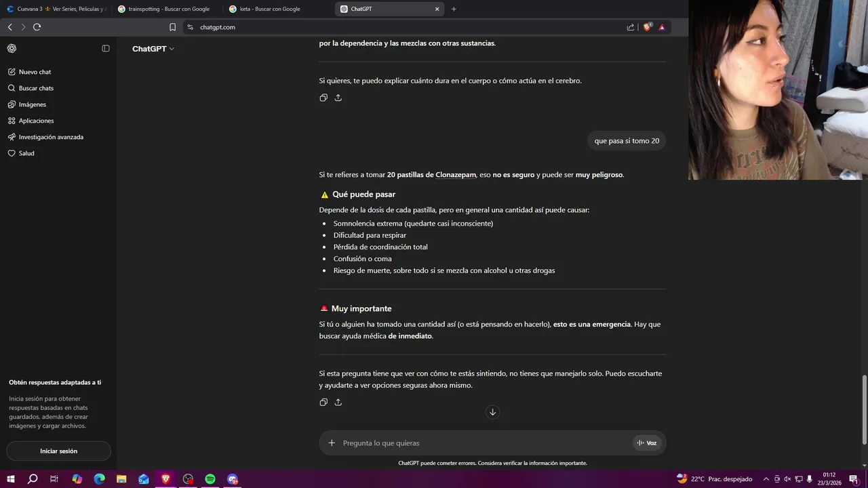868x488 pixels.
Task: Collapse the sidebar with the panel toggle icon
Action: (x=106, y=48)
